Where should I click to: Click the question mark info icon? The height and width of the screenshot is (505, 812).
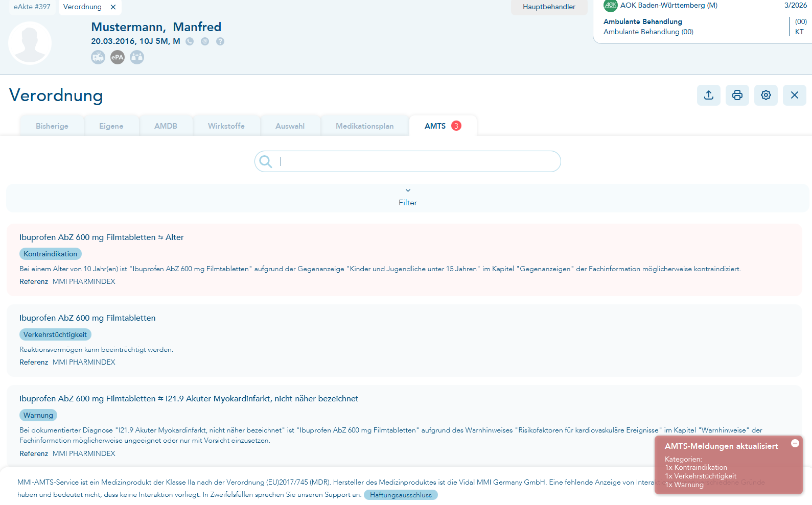click(x=220, y=41)
